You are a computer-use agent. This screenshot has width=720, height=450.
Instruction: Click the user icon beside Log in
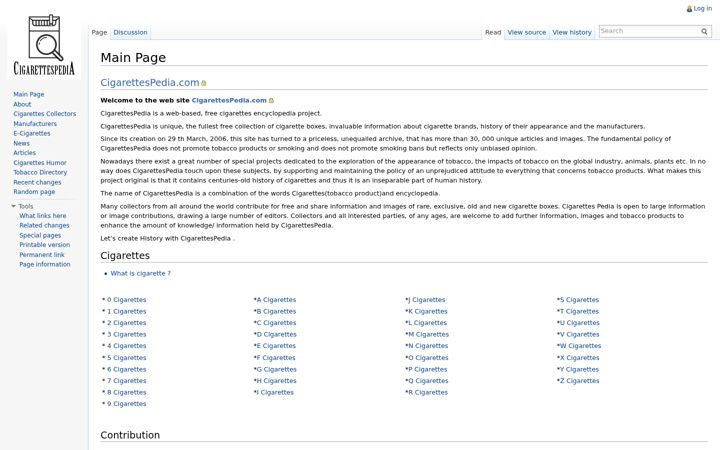pos(689,9)
